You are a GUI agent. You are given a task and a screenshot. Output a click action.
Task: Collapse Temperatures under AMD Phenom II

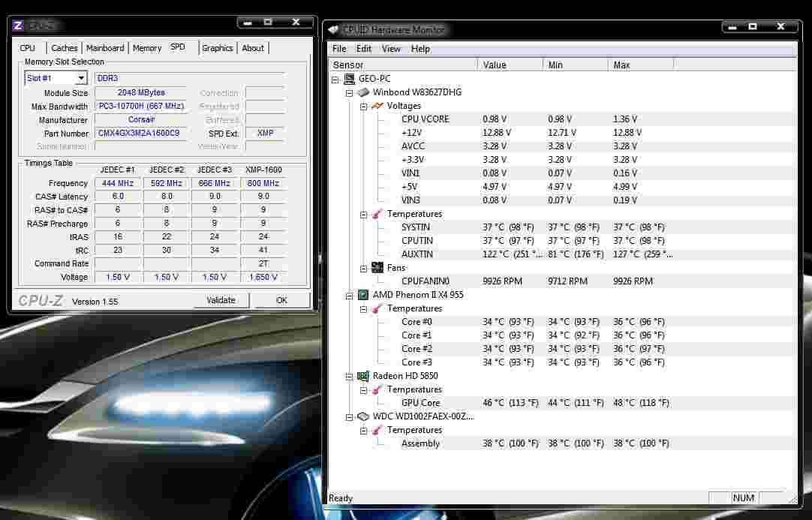point(363,309)
